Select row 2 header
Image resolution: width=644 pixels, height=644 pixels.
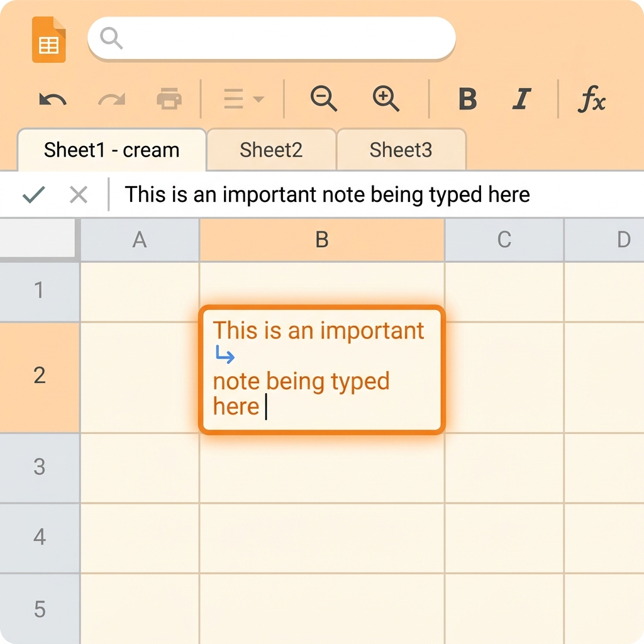click(40, 377)
